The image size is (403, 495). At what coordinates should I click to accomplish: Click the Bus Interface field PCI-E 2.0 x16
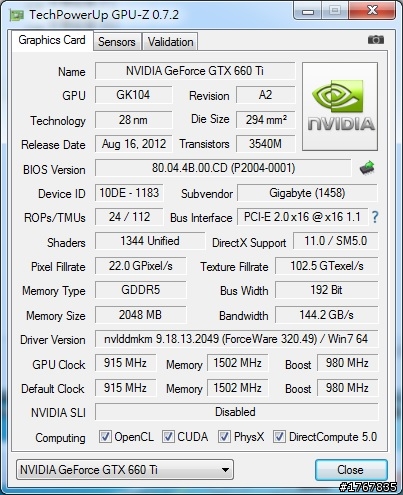(x=303, y=217)
